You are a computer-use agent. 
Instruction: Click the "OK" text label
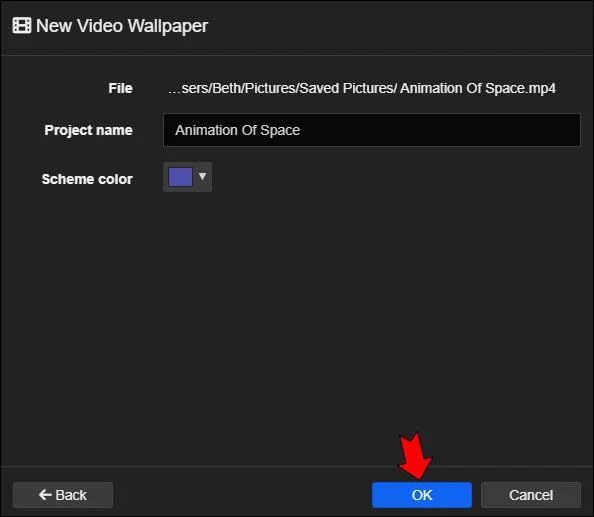tap(422, 495)
